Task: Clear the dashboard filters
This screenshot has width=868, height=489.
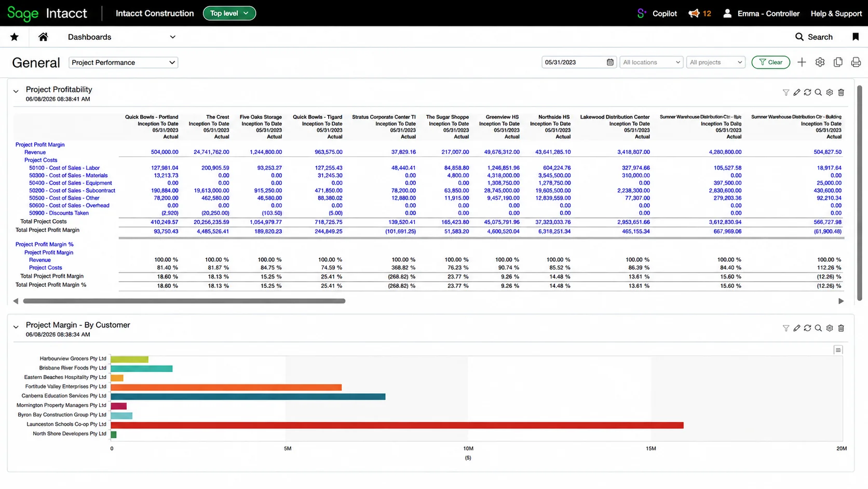Action: coord(770,62)
